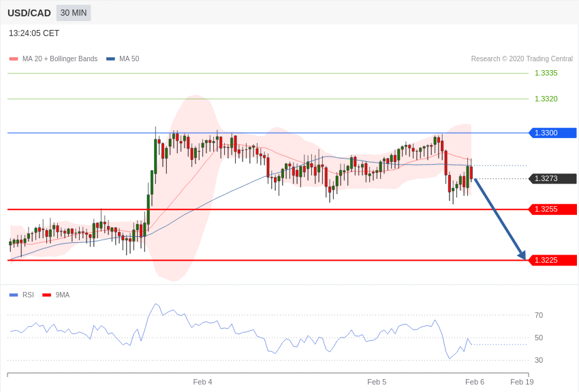
Task: Click the MA 20 + Bollinger Bands legend label
Action: tap(60, 59)
